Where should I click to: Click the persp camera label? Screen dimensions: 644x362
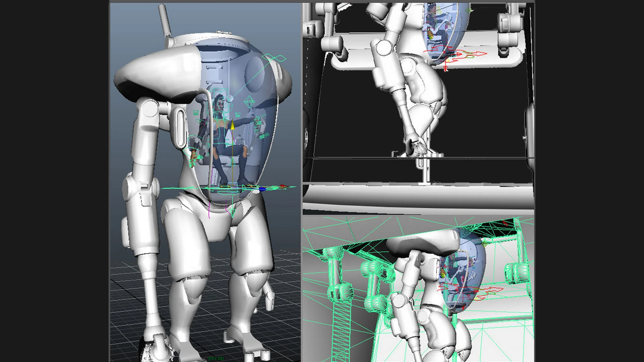tap(216, 358)
